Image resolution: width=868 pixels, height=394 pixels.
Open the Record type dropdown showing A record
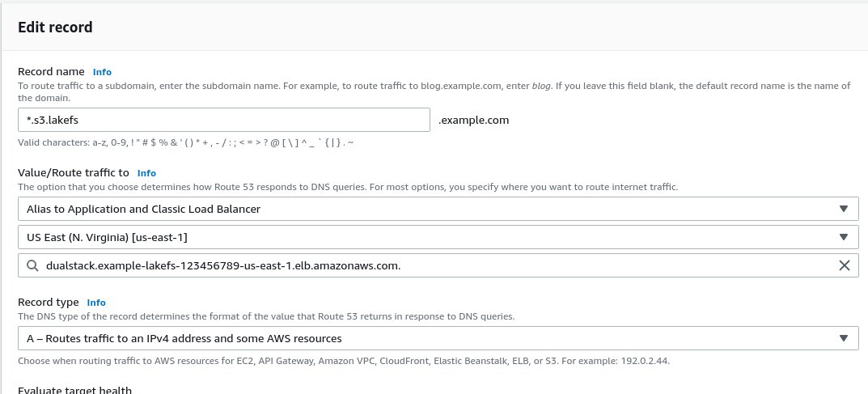tap(438, 338)
